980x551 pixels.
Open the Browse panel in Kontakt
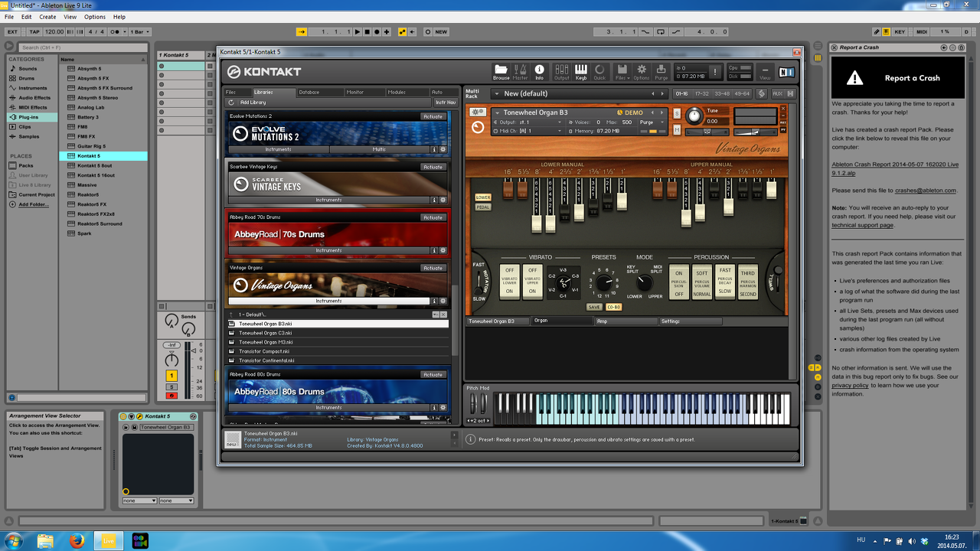point(501,72)
